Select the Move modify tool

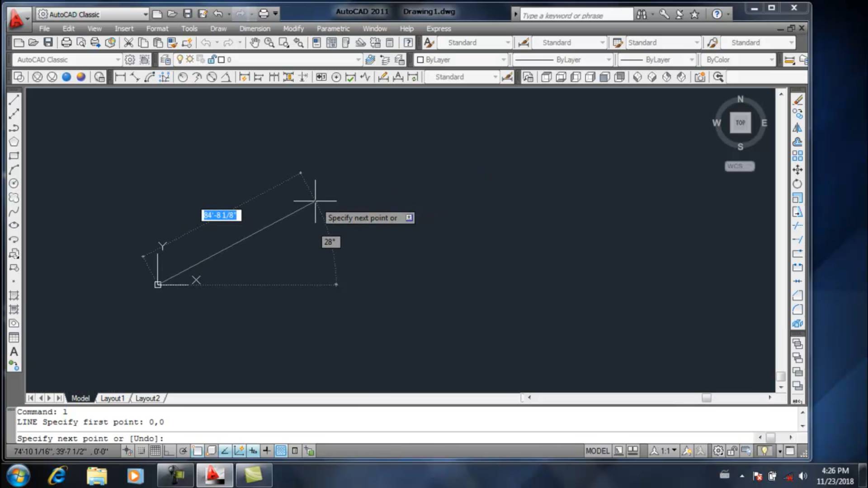797,170
